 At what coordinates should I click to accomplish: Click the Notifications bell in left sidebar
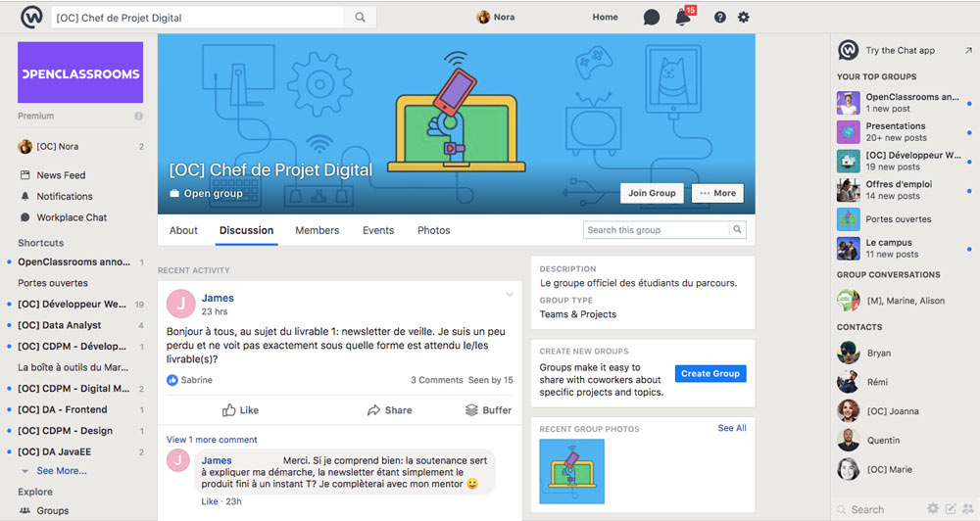(x=25, y=196)
